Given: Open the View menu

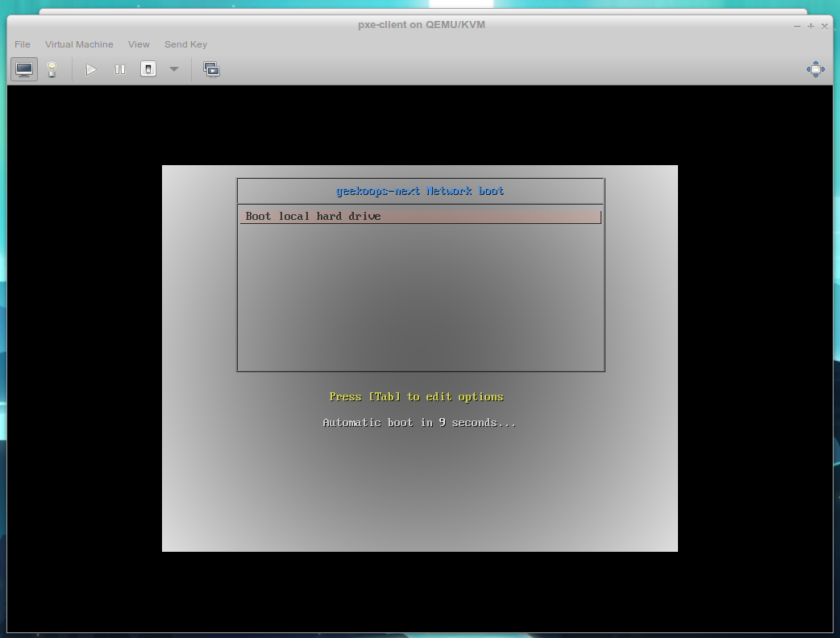Looking at the screenshot, I should pos(139,44).
